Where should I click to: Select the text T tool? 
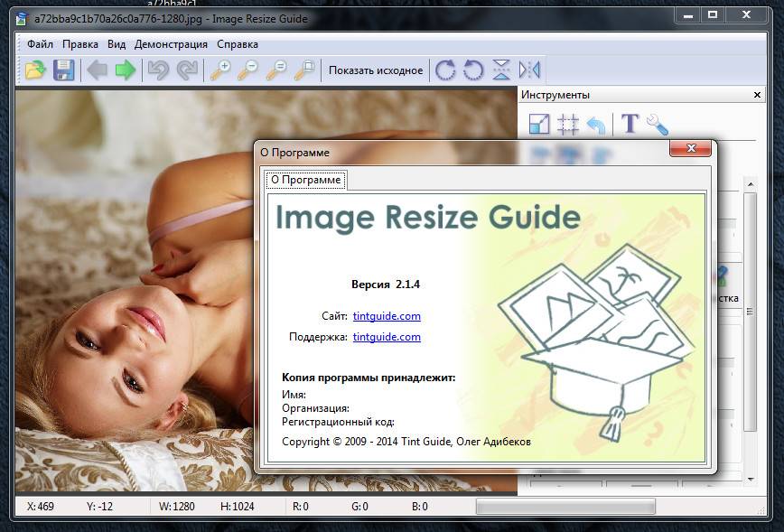click(630, 123)
